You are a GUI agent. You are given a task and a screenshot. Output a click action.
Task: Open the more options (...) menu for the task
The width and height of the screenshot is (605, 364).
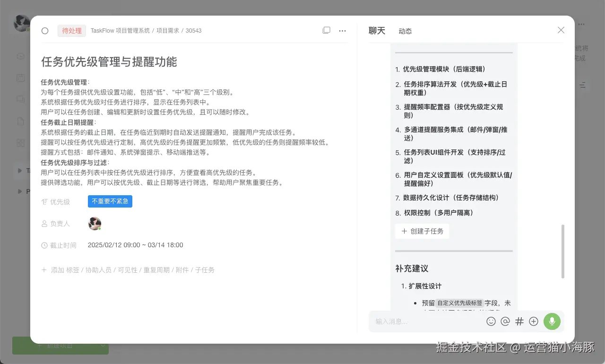[342, 30]
